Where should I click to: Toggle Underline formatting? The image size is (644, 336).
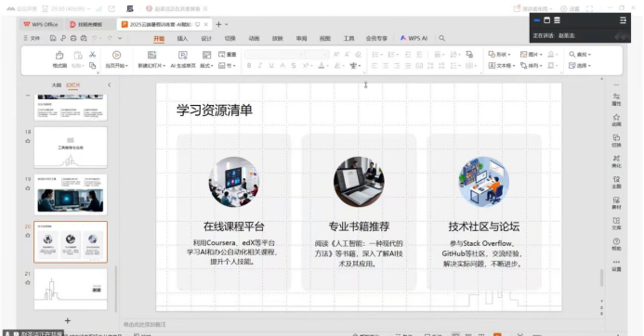click(x=271, y=66)
